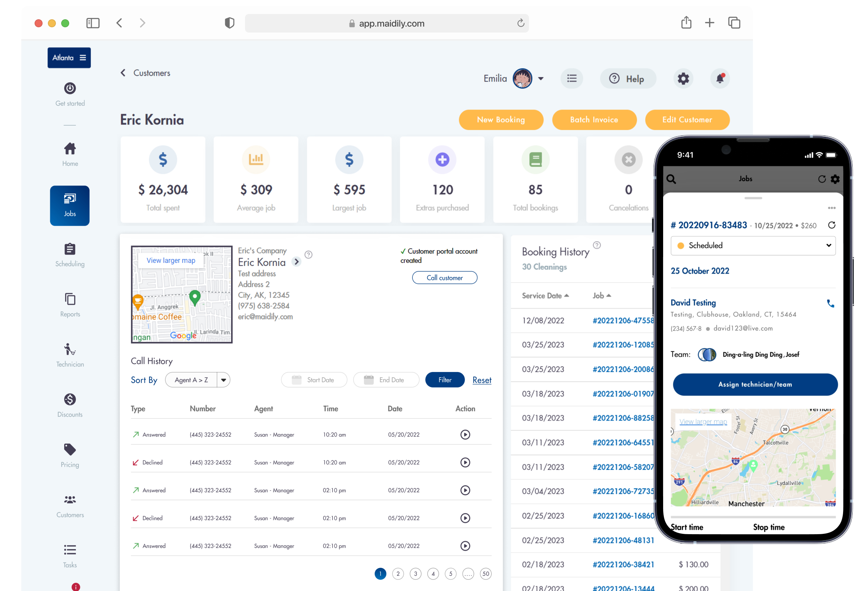
Task: Open job #20221206-38421 link
Action: point(623,564)
